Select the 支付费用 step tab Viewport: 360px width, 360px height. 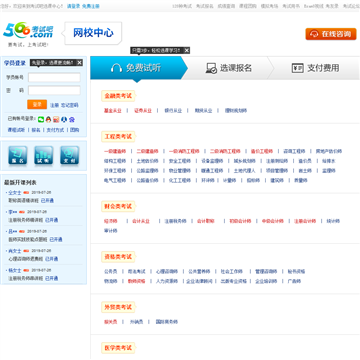[315, 68]
